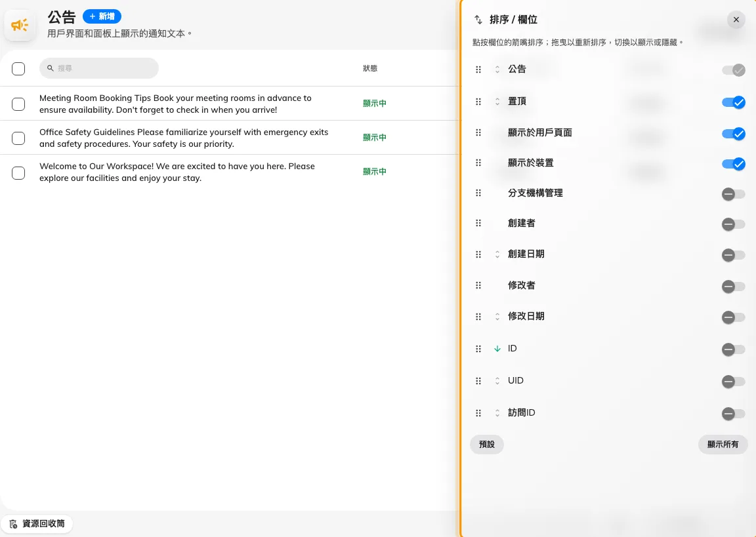Enable the 分支機構管理 column switch
Screen dimensions: 756x537
point(733,194)
